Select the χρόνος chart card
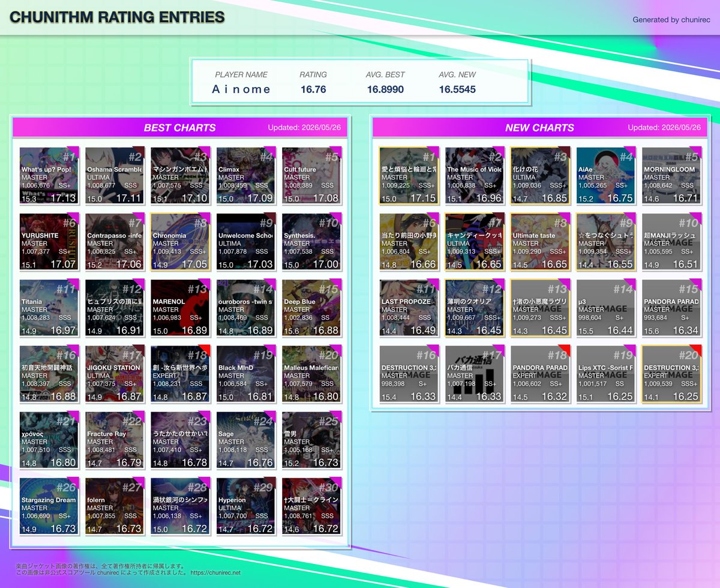 pos(49,440)
